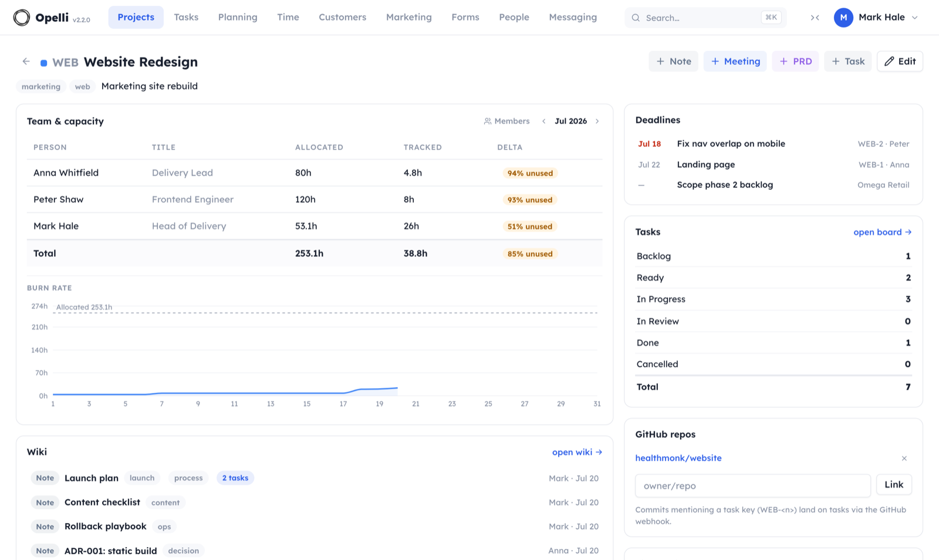Viewport: 939px width, 560px height.
Task: Select Mark Hale in capacity table
Action: pos(315,226)
